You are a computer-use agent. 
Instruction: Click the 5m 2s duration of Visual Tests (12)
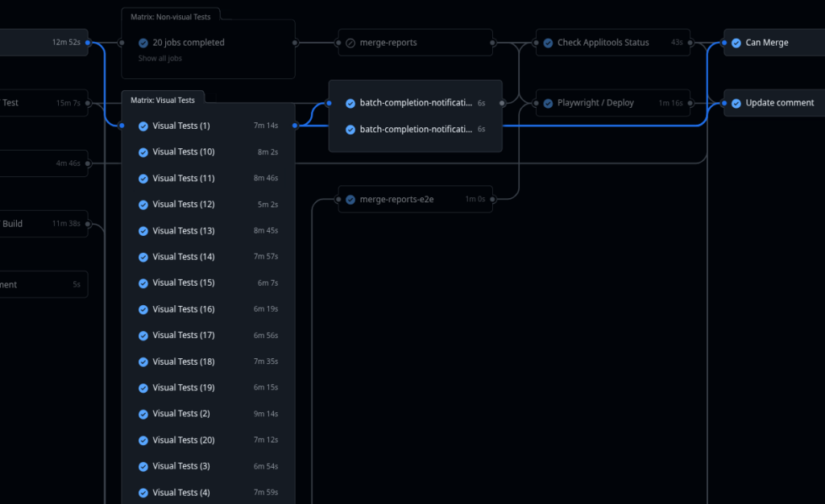coord(267,204)
